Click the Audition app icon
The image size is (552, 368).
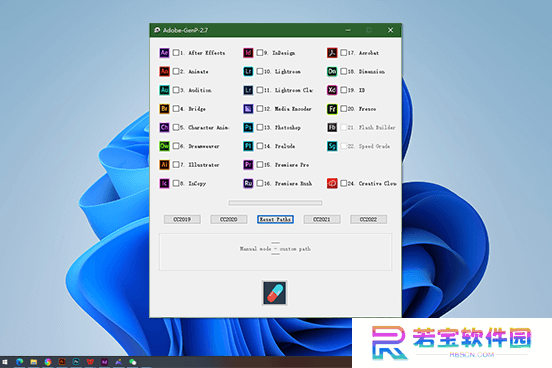pos(164,90)
